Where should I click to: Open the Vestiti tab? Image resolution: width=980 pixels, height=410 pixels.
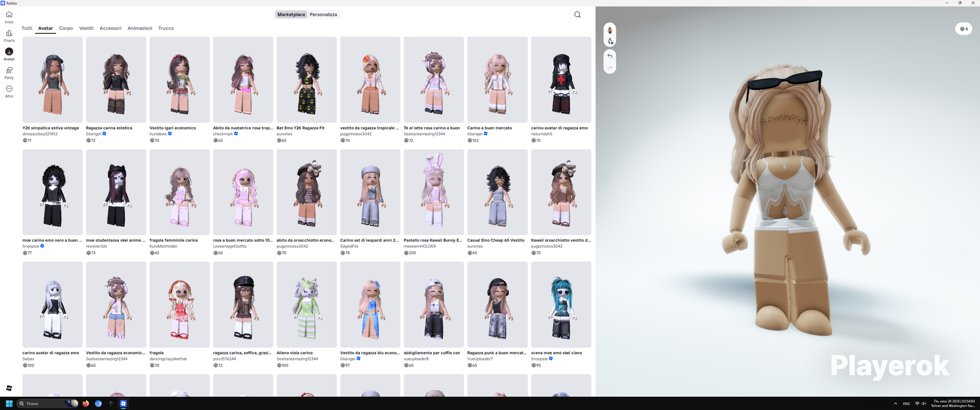pyautogui.click(x=86, y=29)
